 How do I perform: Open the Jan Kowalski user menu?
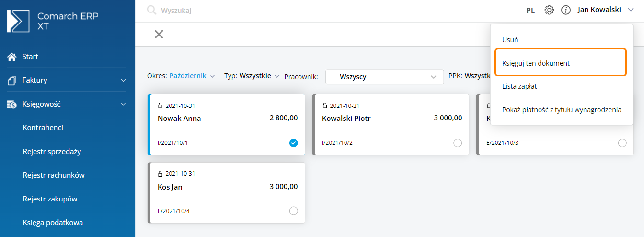click(606, 10)
